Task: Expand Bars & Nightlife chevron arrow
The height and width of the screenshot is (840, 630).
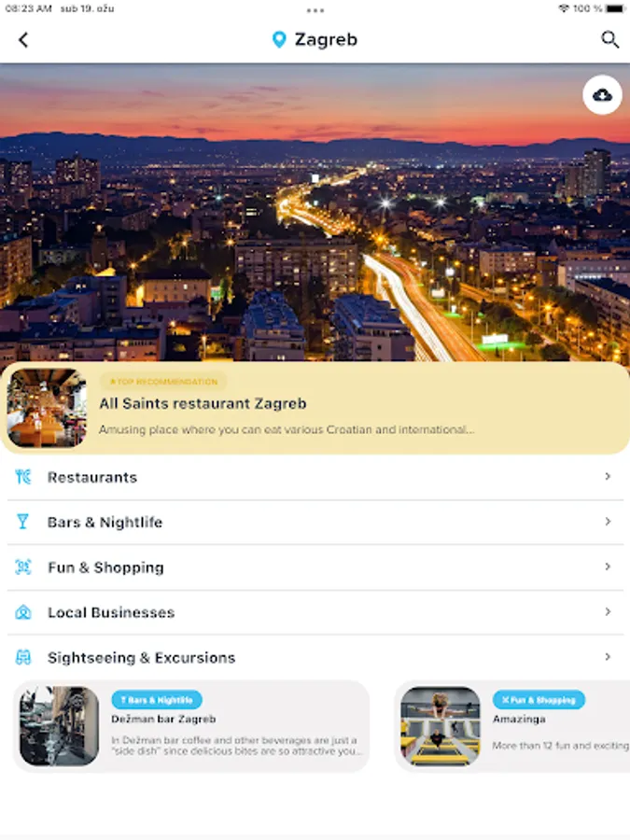Action: coord(608,521)
